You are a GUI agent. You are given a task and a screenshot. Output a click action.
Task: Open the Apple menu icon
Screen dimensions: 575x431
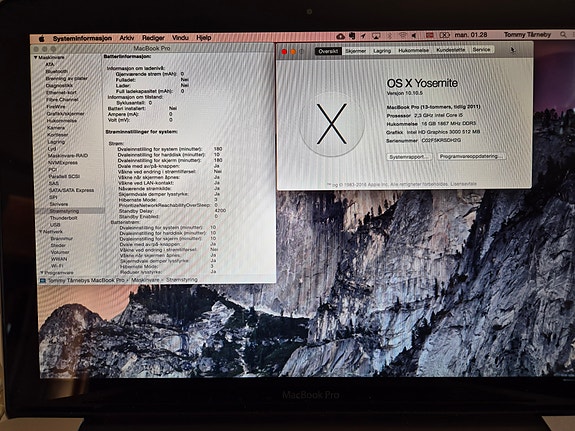pos(41,38)
